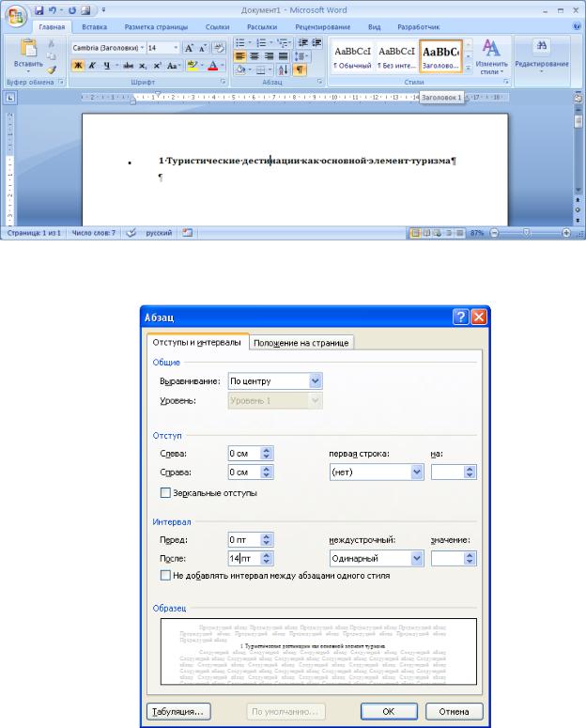586x728 pixels.
Task: Open multilevel list menu
Action: (x=283, y=42)
